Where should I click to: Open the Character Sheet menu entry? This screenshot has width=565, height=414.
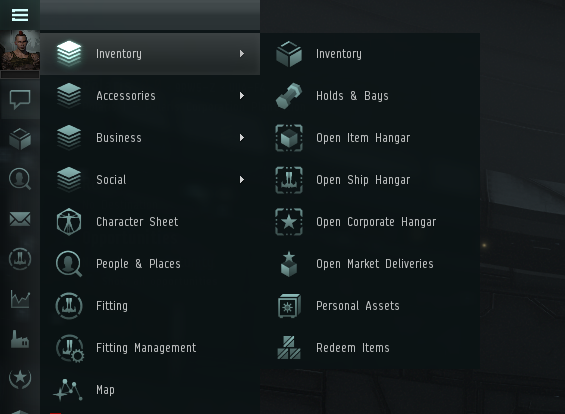click(x=150, y=222)
